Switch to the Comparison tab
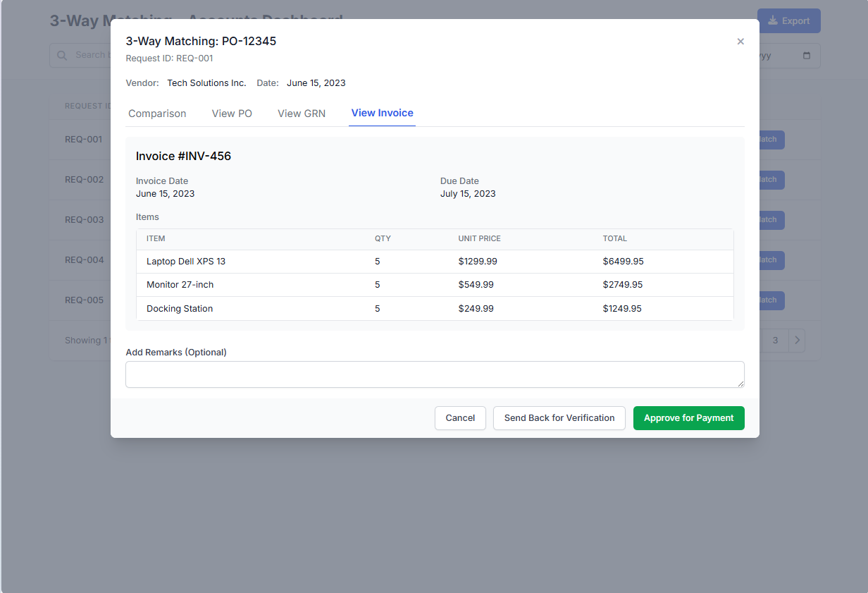The width and height of the screenshot is (868, 593). tap(157, 114)
